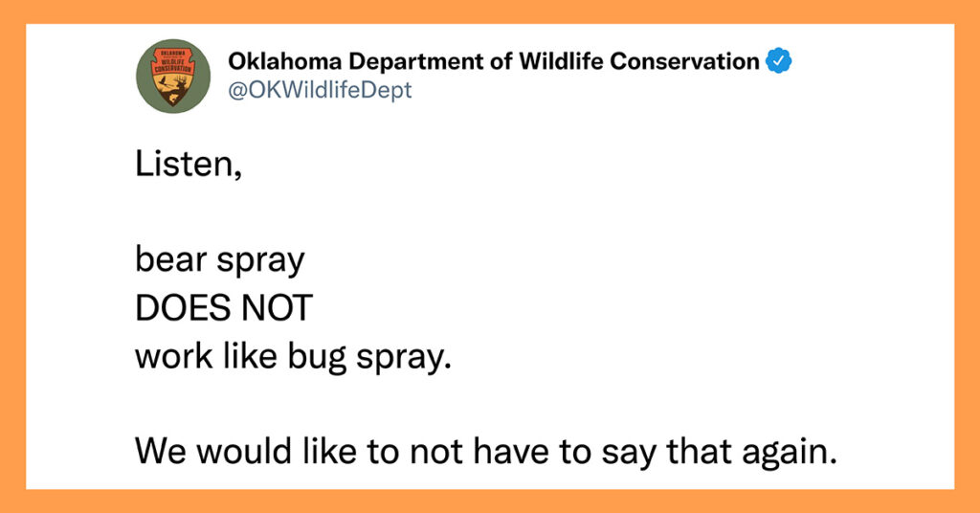The image size is (980, 513).
Task: Select the 'Listen,' opening line
Action: coord(189,165)
